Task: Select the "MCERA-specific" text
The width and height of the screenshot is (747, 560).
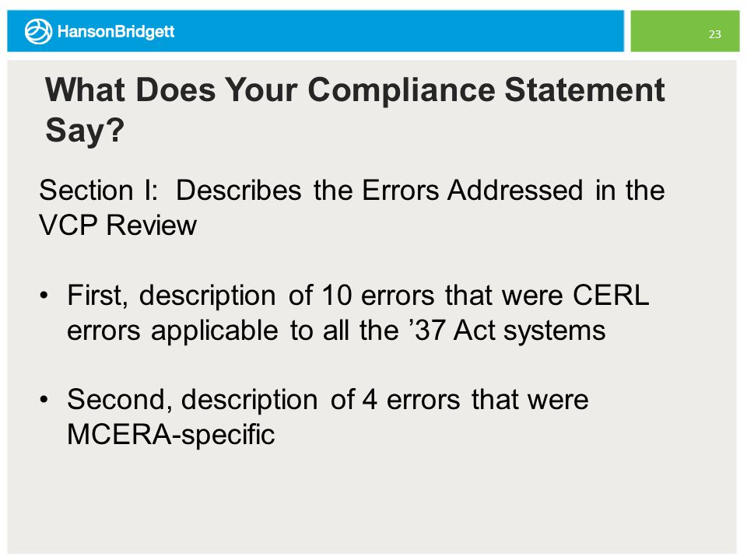Action: click(171, 434)
